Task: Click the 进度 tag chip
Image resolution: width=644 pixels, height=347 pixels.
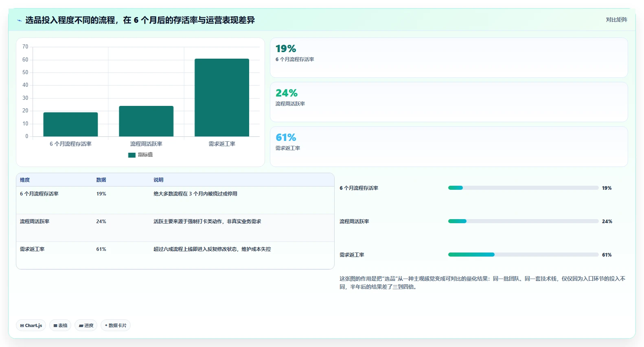Action: [86, 325]
